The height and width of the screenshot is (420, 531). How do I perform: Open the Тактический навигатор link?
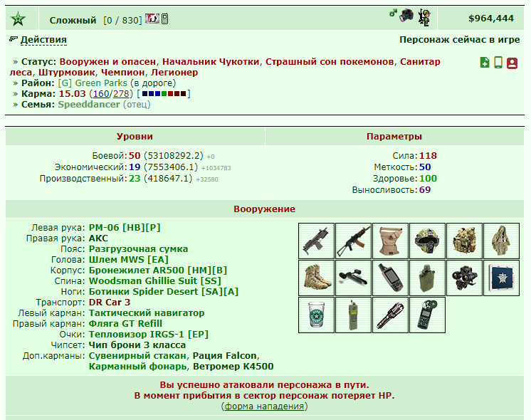[147, 313]
